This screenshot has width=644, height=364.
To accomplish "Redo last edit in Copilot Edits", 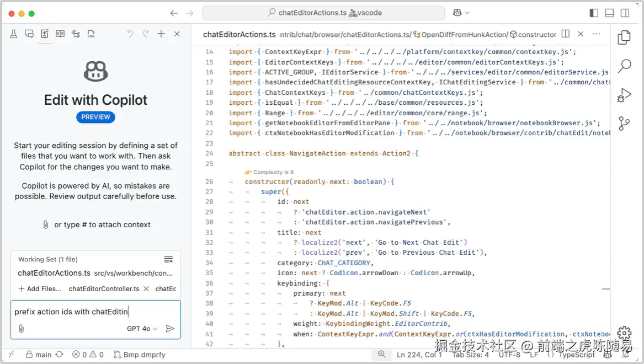I will tap(145, 34).
